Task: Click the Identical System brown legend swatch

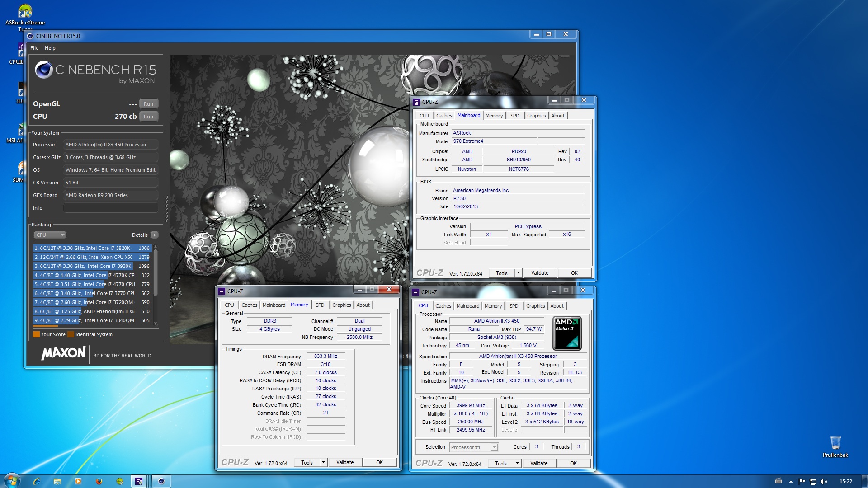Action: tap(71, 334)
